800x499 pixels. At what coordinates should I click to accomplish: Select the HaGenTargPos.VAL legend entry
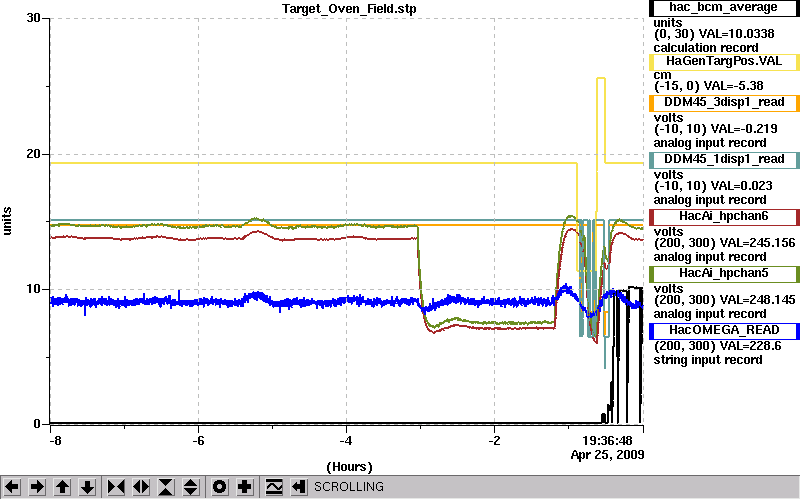coord(723,61)
